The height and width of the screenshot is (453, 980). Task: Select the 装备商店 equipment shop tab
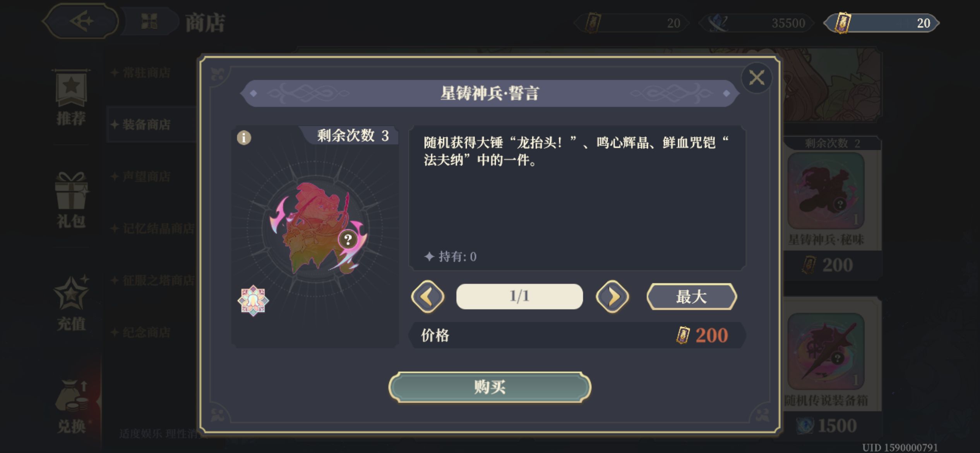point(146,125)
